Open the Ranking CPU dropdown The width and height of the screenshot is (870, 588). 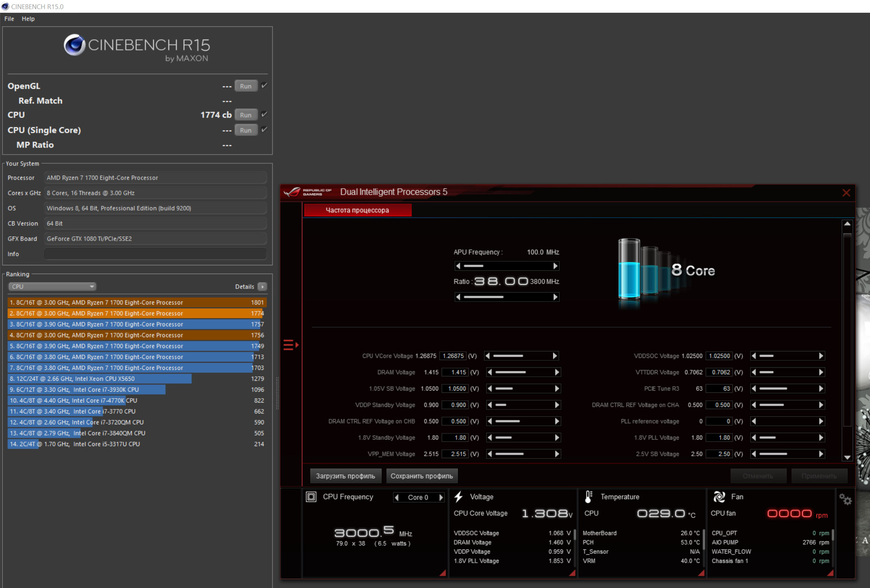[x=52, y=287]
